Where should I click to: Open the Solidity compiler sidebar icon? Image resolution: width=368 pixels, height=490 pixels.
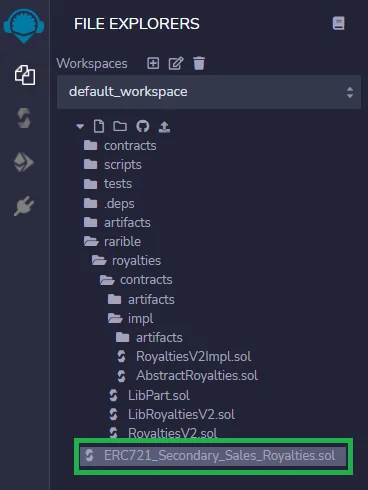[24, 118]
